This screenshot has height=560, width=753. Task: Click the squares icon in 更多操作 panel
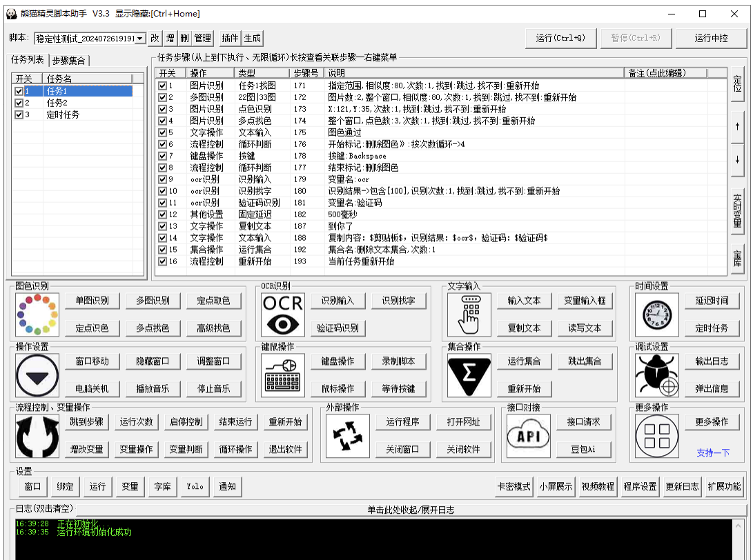656,435
